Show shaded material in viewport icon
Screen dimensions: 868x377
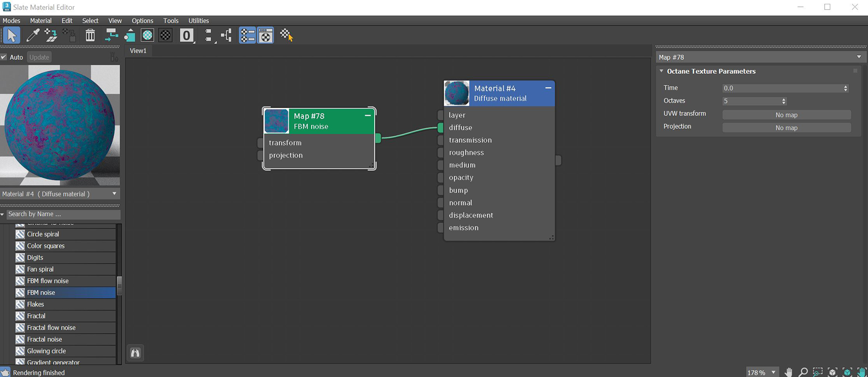(148, 35)
